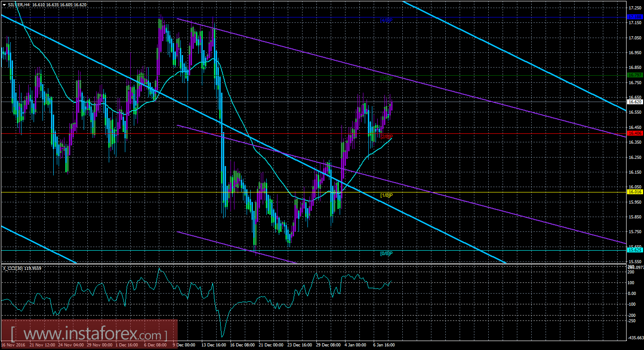Select the red horizontal line at 16.406
644x350 pixels.
click(x=313, y=133)
